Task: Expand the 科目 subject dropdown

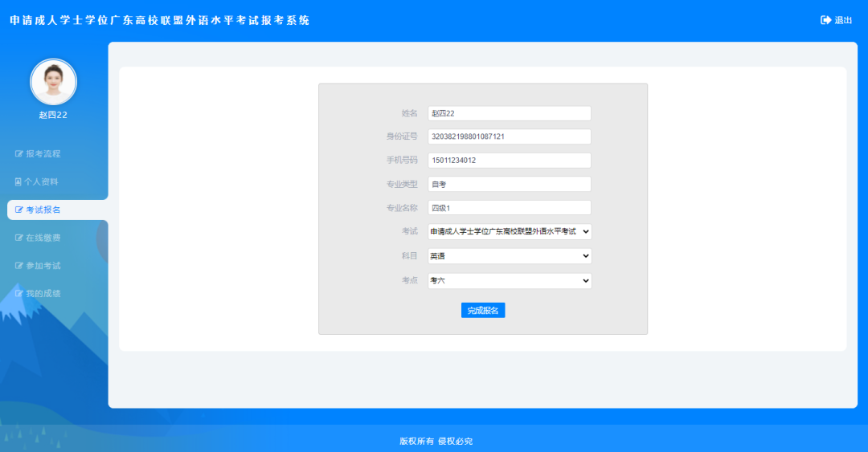Action: coord(510,256)
